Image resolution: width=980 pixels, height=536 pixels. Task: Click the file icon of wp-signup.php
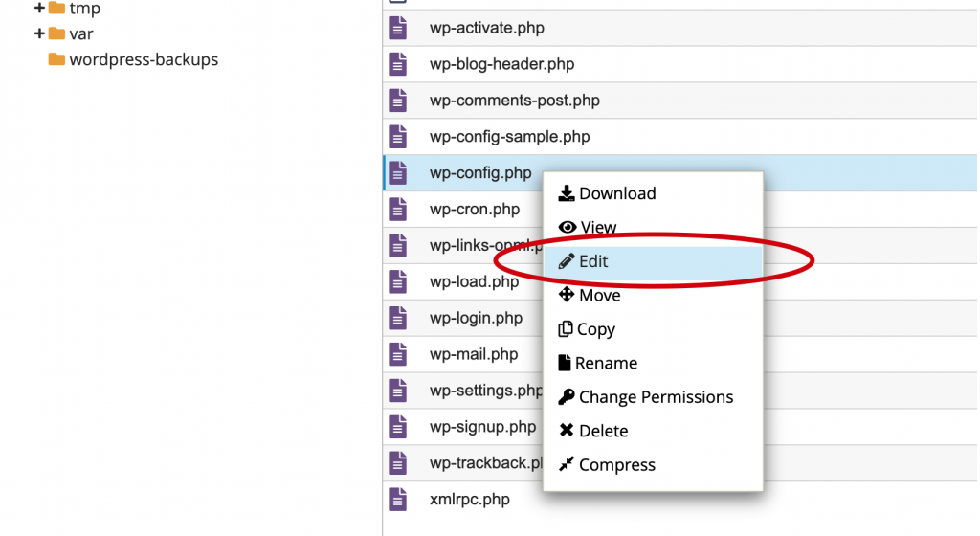pyautogui.click(x=397, y=427)
